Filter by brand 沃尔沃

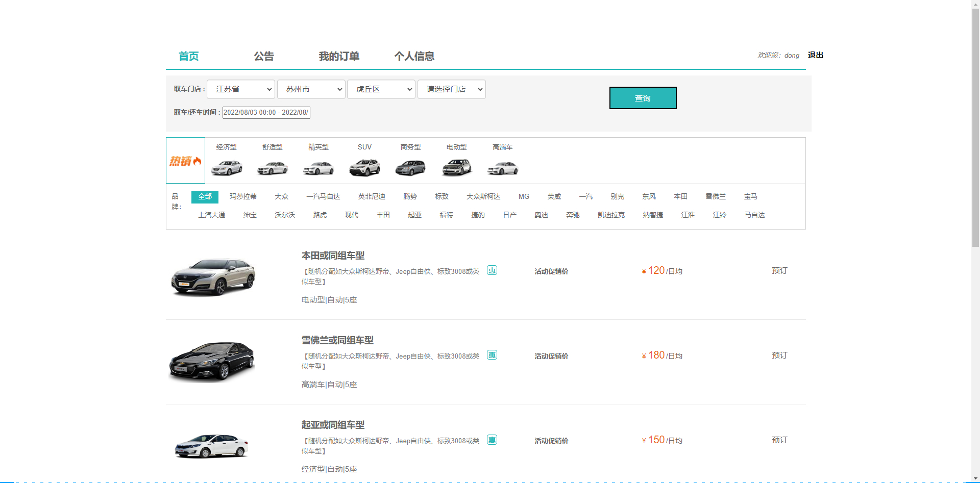[x=285, y=215]
